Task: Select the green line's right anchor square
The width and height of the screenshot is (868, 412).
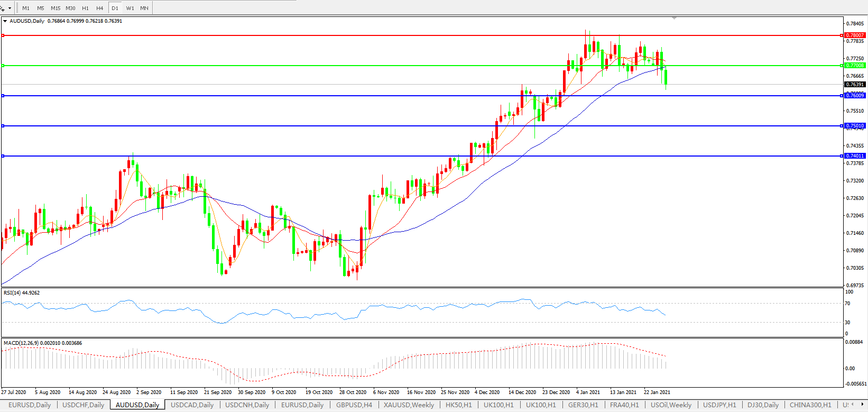Action: coord(842,66)
